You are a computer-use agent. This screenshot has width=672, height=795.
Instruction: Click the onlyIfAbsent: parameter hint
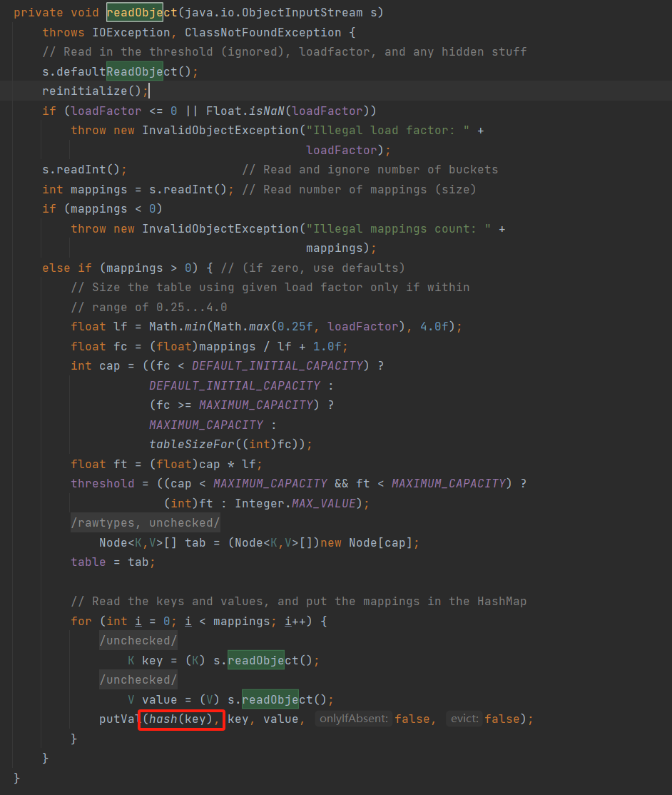pyautogui.click(x=354, y=719)
